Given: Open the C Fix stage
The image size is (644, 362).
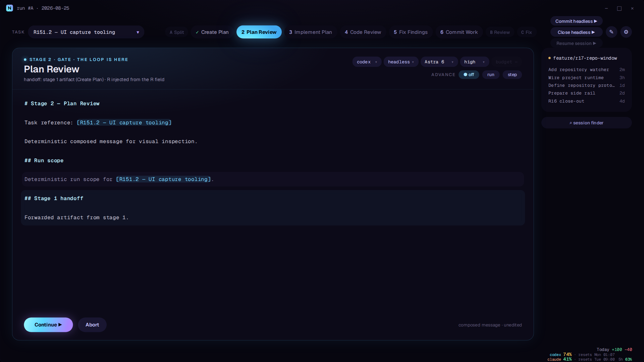Looking at the screenshot, I should pyautogui.click(x=526, y=32).
